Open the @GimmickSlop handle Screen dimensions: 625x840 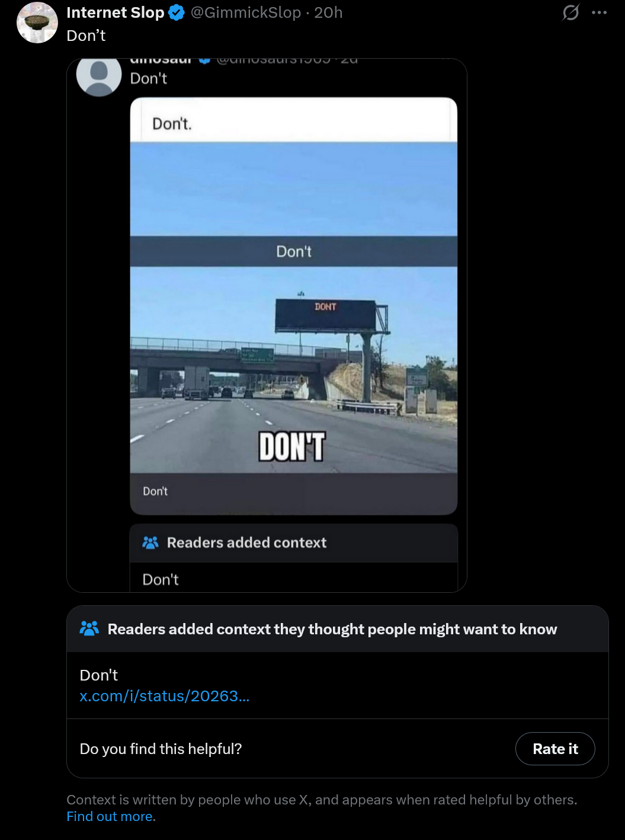coord(246,12)
